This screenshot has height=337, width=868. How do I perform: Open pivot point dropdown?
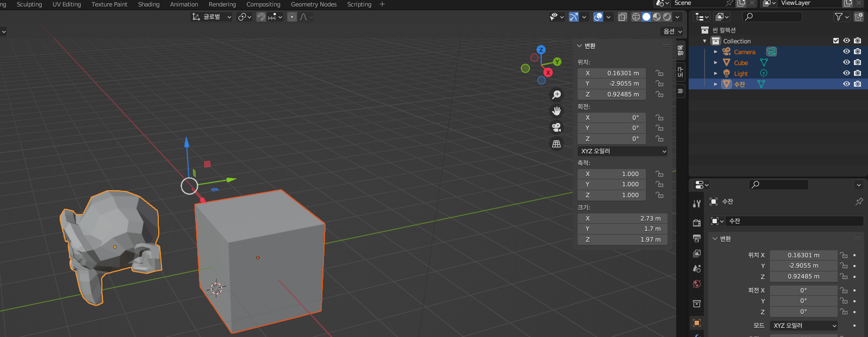pyautogui.click(x=245, y=17)
